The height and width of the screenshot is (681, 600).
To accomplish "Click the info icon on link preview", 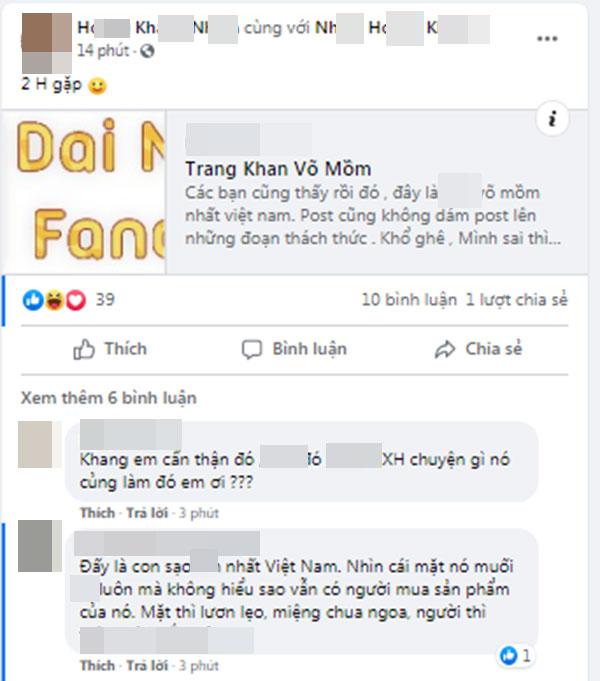I will [552, 119].
